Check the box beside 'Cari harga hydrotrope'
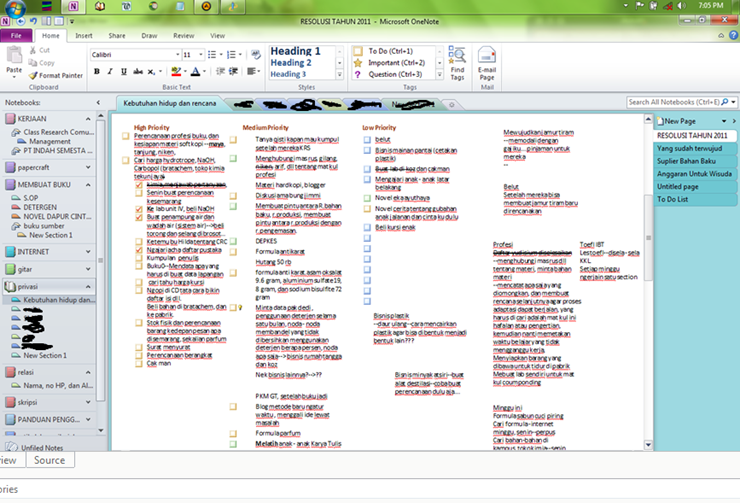The height and width of the screenshot is (503, 740). (126, 160)
